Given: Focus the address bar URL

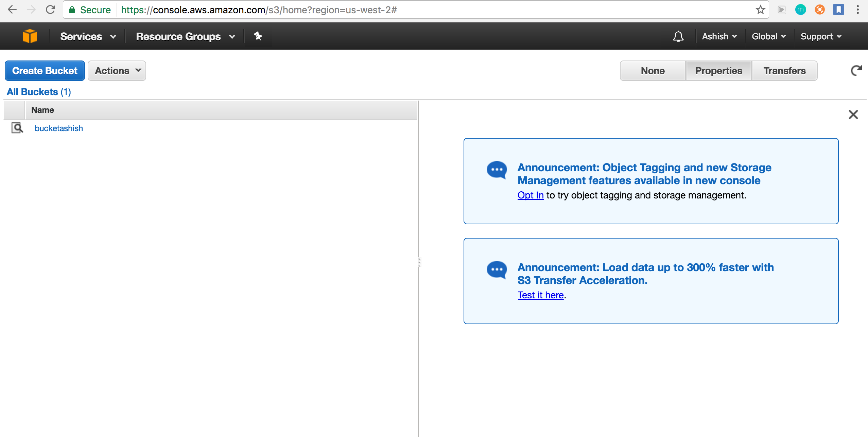Looking at the screenshot, I should click(259, 10).
